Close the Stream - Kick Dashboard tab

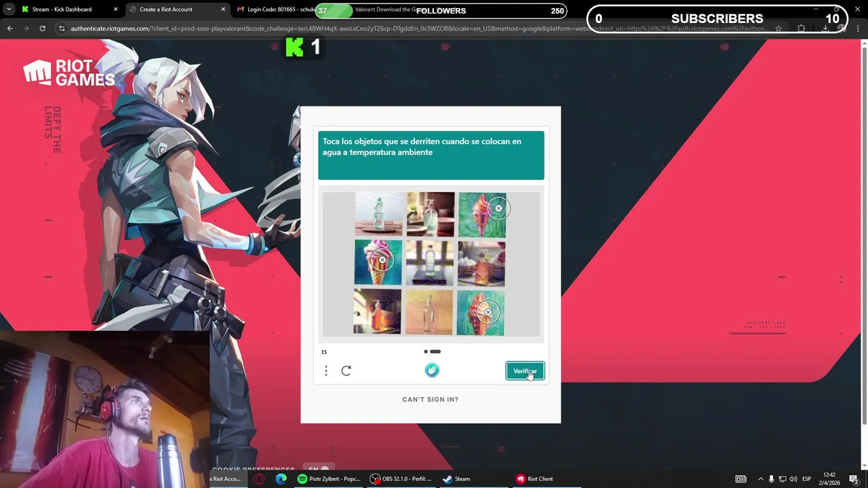pos(115,9)
